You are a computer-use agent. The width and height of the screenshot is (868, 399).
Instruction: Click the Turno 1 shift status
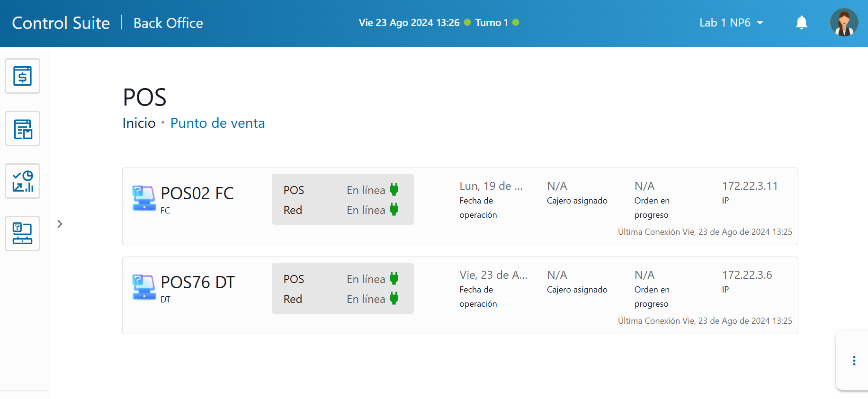coord(492,23)
